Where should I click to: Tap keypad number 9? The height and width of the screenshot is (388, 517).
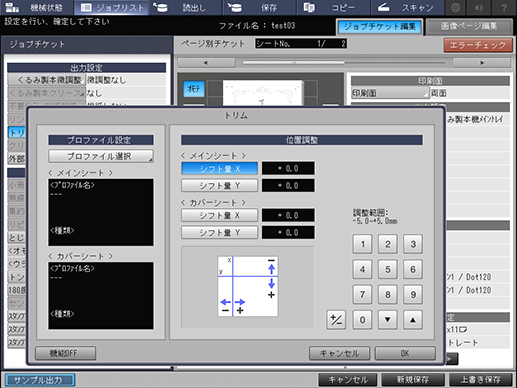click(413, 295)
